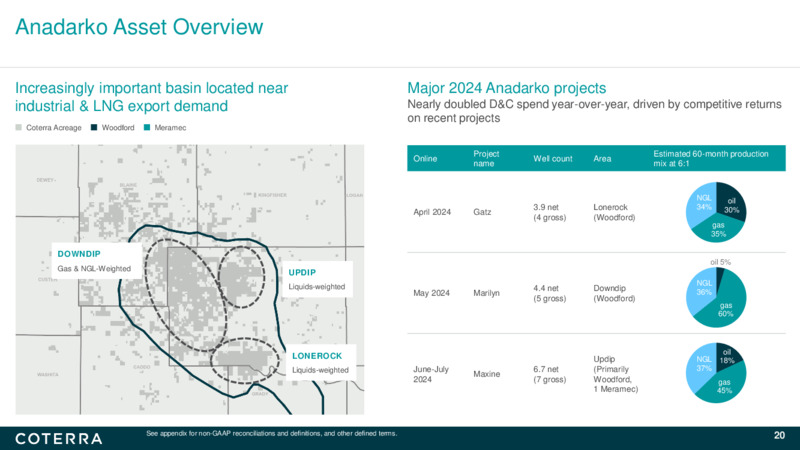This screenshot has height=450, width=800.
Task: Click the COTERRA logo in footer
Action: (x=59, y=439)
